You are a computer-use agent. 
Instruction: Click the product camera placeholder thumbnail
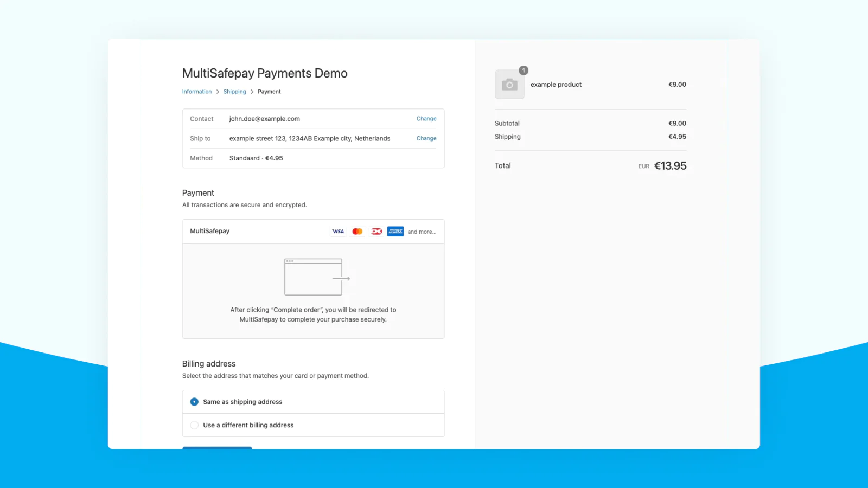509,85
